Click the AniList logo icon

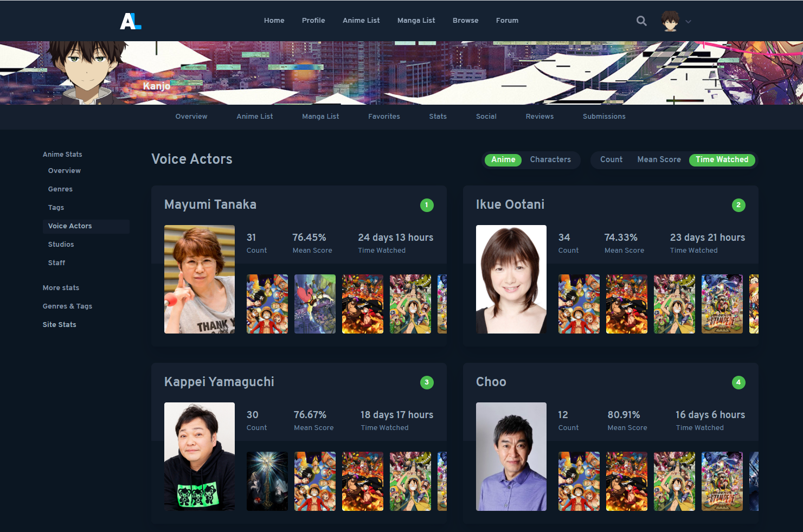(130, 21)
